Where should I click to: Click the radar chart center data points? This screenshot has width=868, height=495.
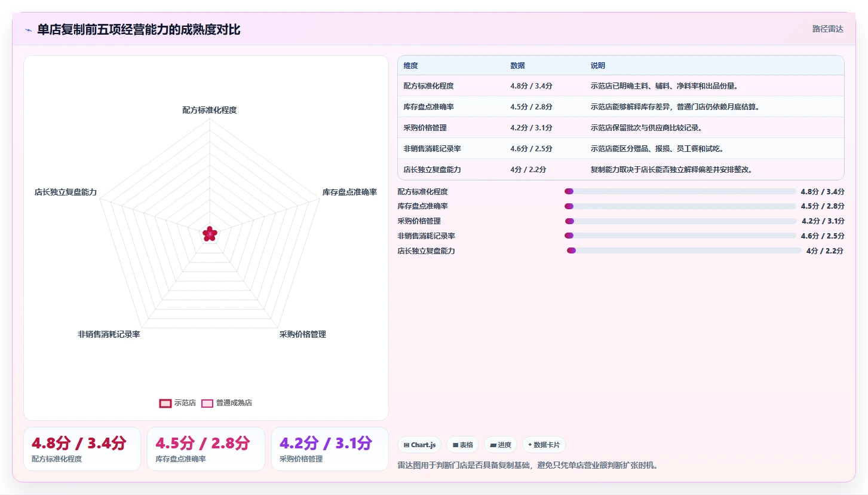coord(210,234)
